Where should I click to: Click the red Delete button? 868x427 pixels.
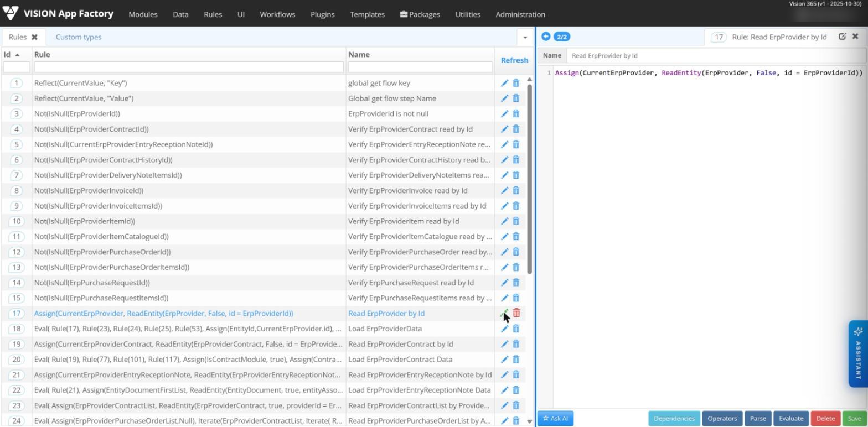(825, 418)
